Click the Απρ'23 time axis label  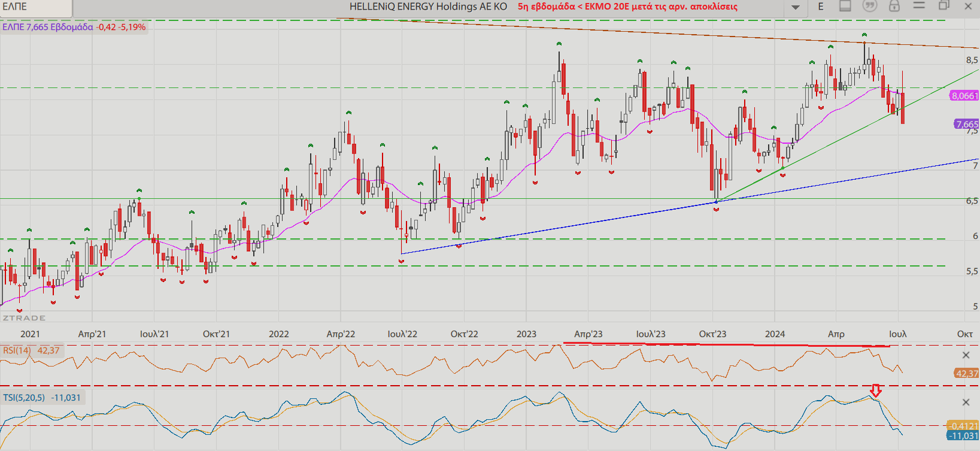point(588,334)
